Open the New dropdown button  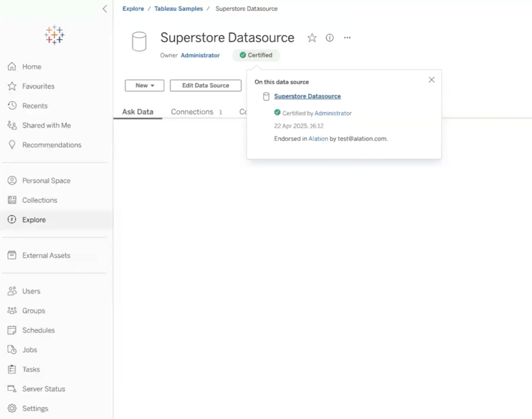(x=145, y=85)
